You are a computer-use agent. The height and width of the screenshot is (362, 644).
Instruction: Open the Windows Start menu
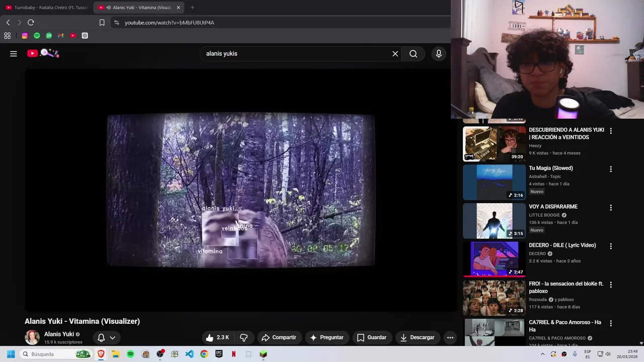(11, 354)
